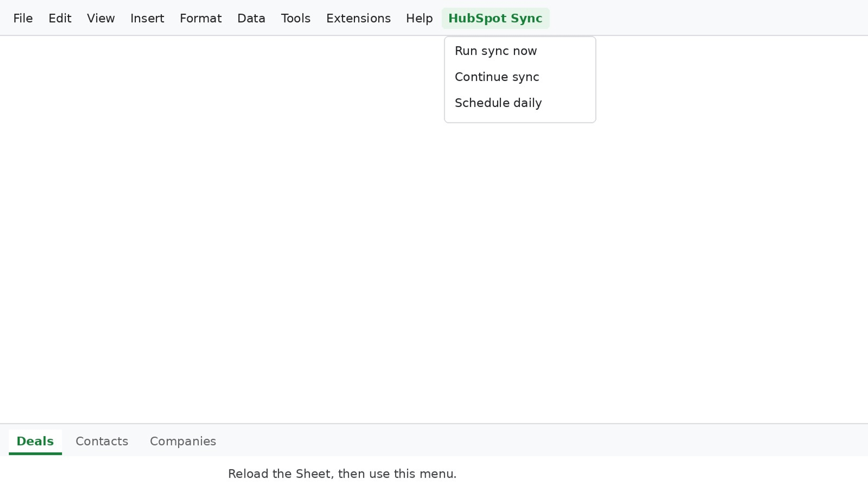Switch to the Companies sheet tab

[183, 442]
